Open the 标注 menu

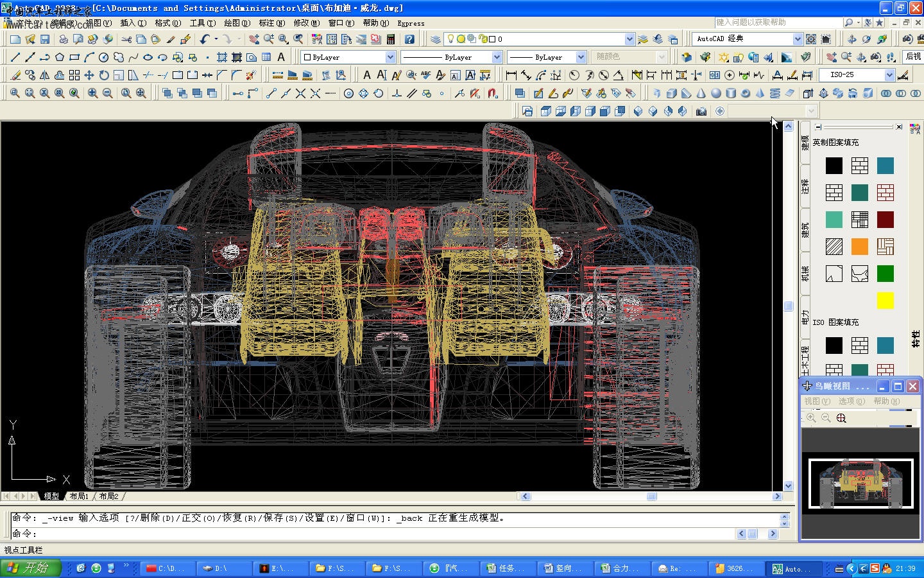(271, 23)
